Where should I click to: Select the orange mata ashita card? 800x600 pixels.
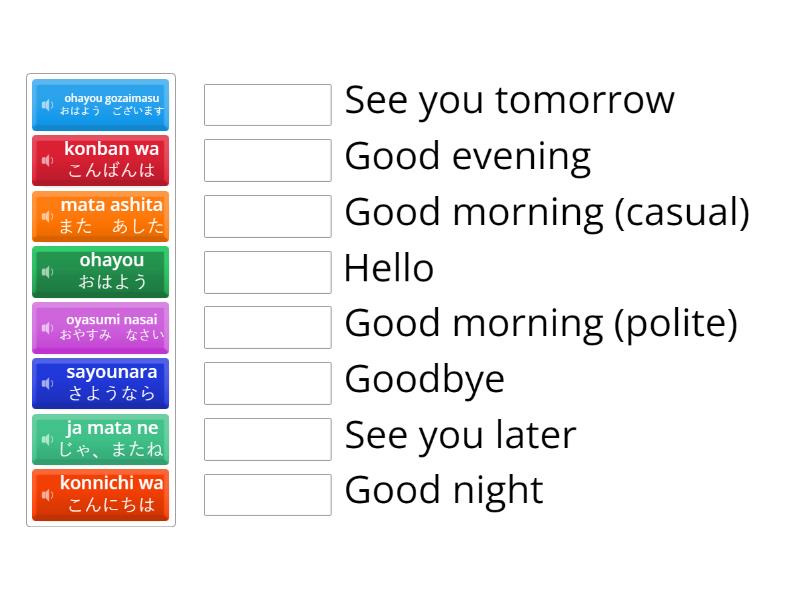[100, 216]
